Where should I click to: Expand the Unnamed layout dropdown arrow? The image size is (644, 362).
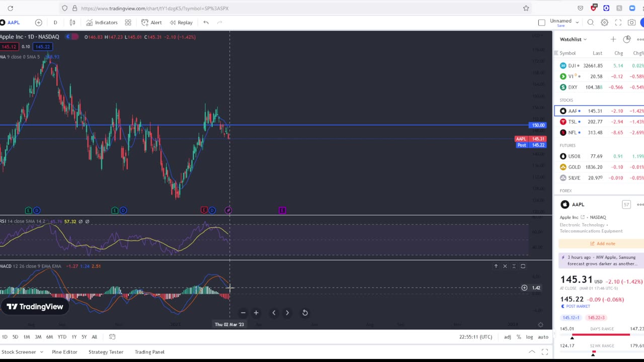[x=577, y=22]
